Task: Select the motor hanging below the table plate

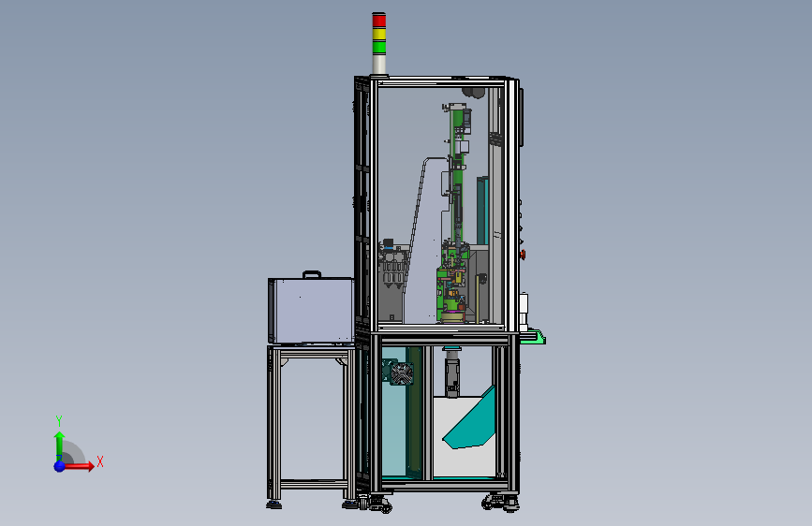Action: (x=452, y=373)
